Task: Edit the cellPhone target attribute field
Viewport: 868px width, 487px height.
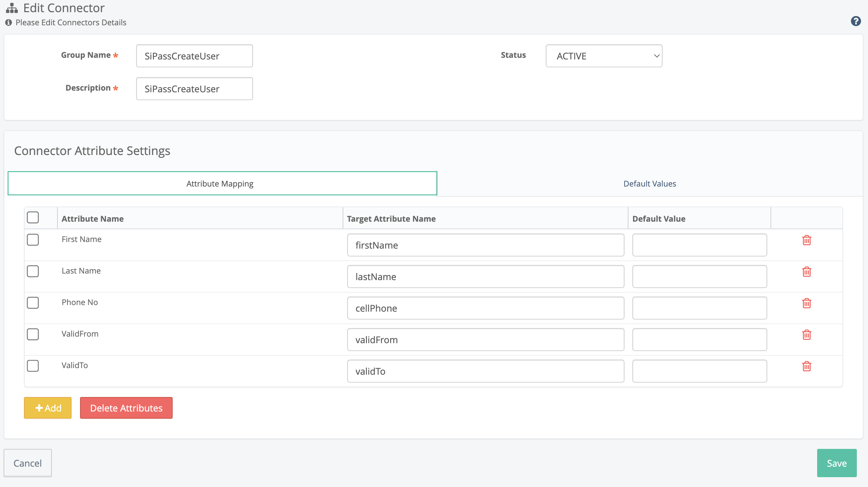Action: tap(486, 308)
